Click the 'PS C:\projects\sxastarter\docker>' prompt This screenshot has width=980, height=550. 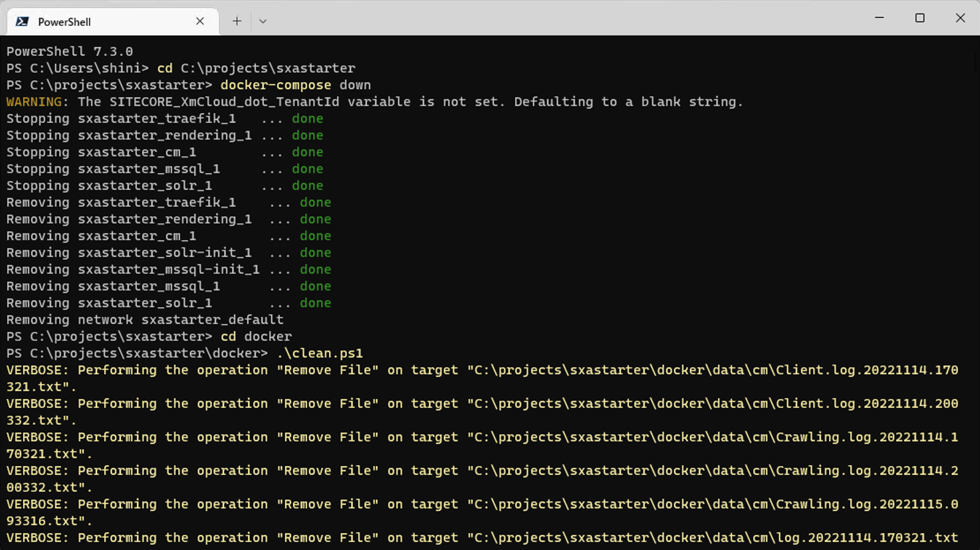[x=137, y=354]
